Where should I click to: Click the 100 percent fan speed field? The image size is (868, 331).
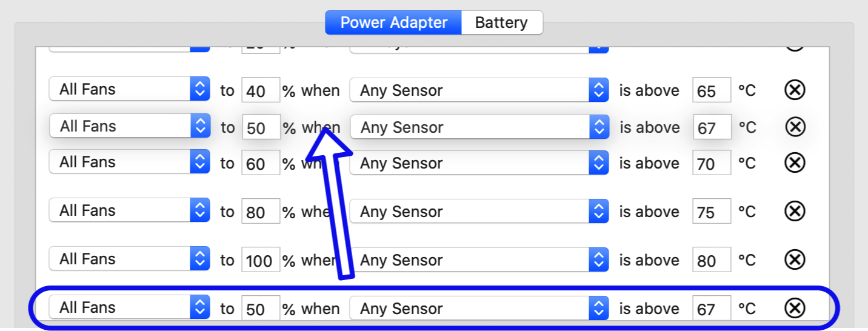[x=261, y=260]
